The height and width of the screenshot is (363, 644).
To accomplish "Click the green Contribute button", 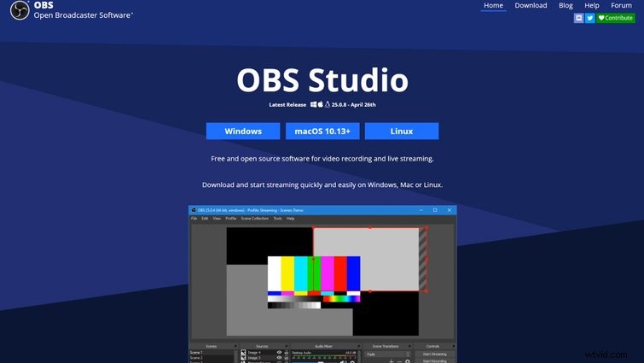I will coord(616,18).
